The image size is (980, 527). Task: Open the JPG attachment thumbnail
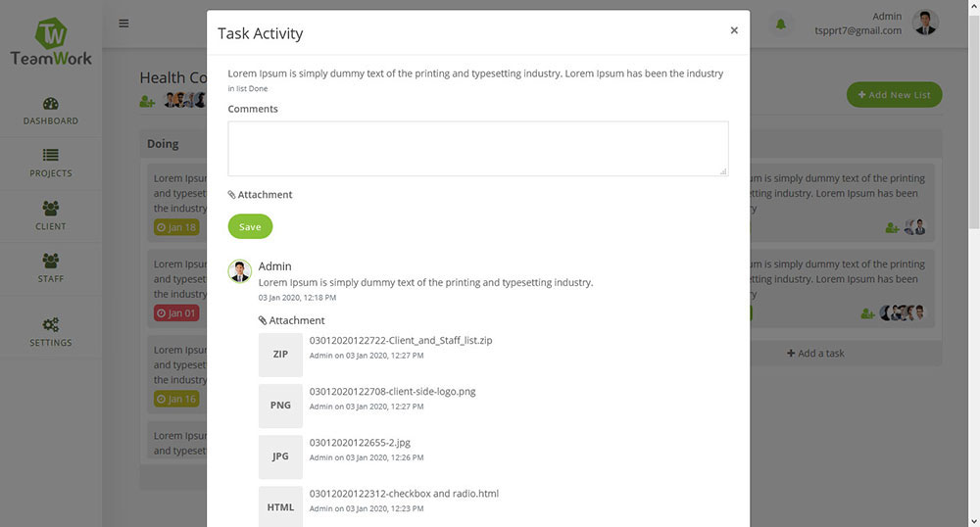pyautogui.click(x=280, y=456)
